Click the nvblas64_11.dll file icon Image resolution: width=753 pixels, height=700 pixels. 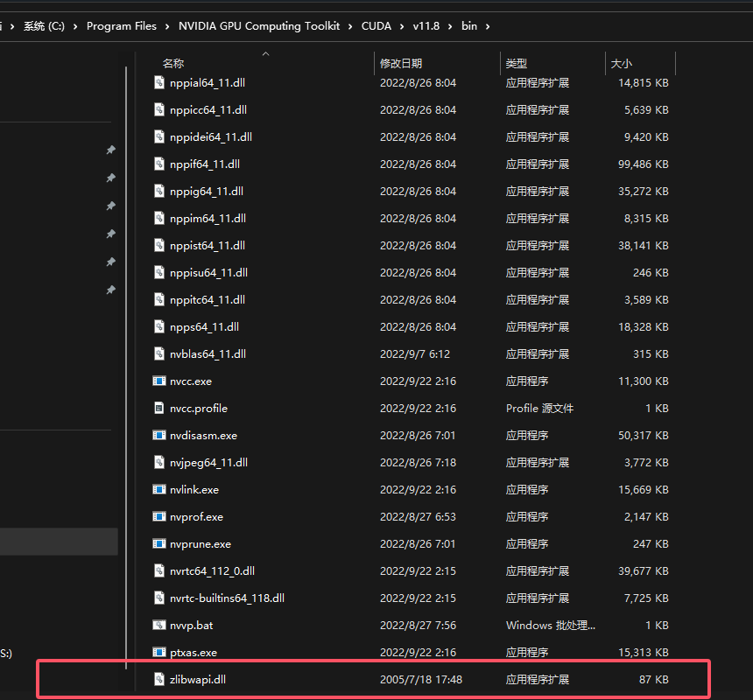click(159, 353)
